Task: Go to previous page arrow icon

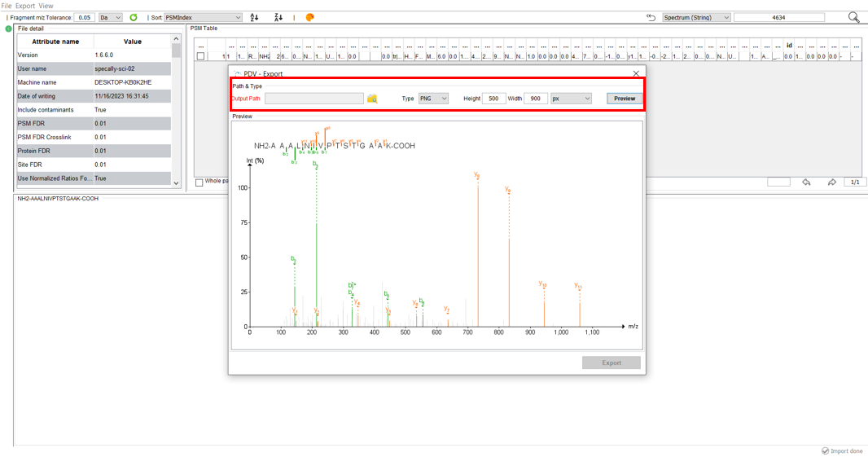Action: [807, 182]
